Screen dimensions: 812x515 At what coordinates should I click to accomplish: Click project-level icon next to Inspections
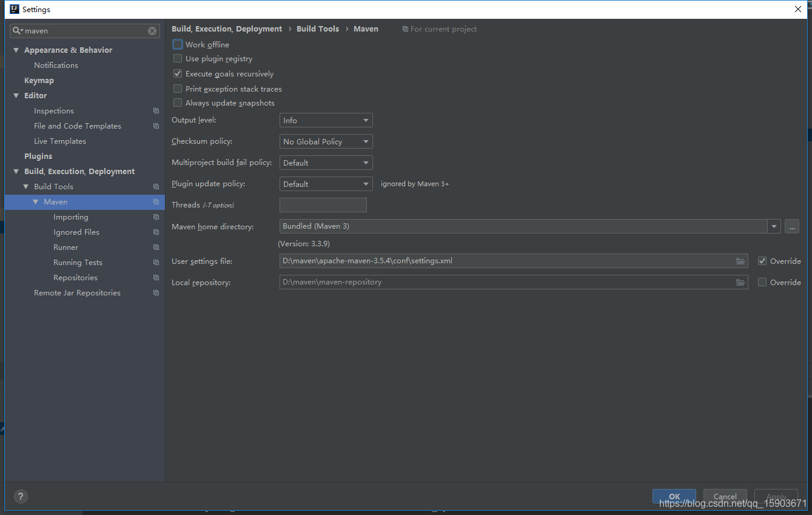156,111
